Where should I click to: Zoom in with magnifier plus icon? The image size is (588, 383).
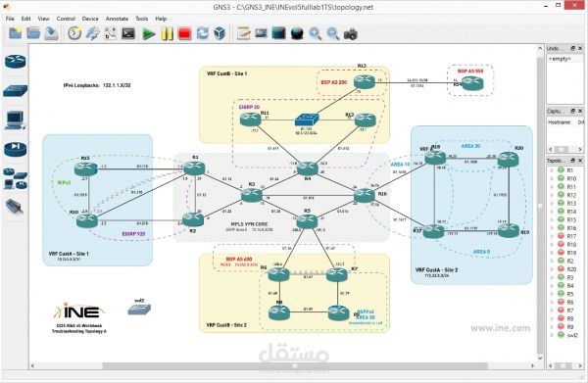coord(316,34)
